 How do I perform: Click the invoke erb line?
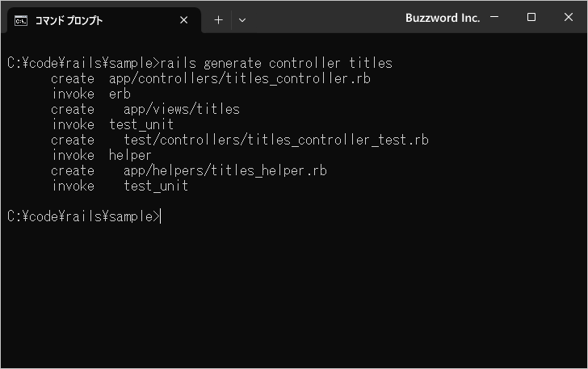[x=91, y=94]
